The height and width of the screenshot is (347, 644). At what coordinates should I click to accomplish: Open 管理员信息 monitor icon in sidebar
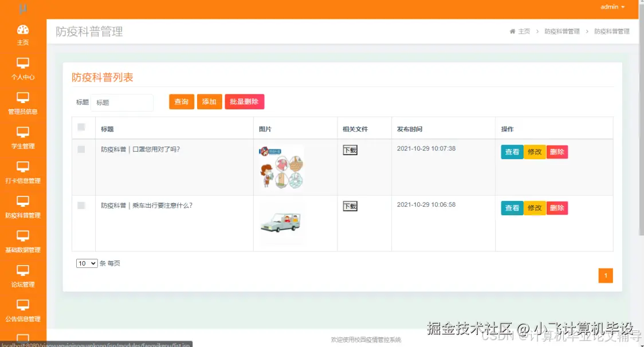click(23, 97)
